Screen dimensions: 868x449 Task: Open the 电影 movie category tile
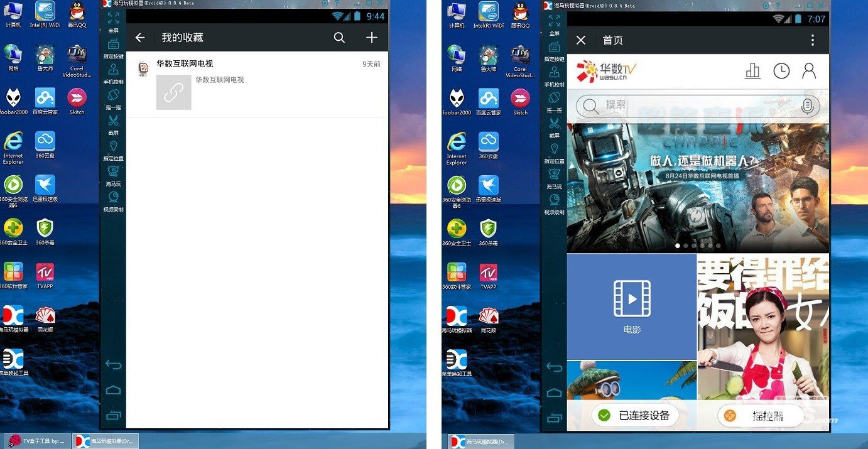coord(632,307)
